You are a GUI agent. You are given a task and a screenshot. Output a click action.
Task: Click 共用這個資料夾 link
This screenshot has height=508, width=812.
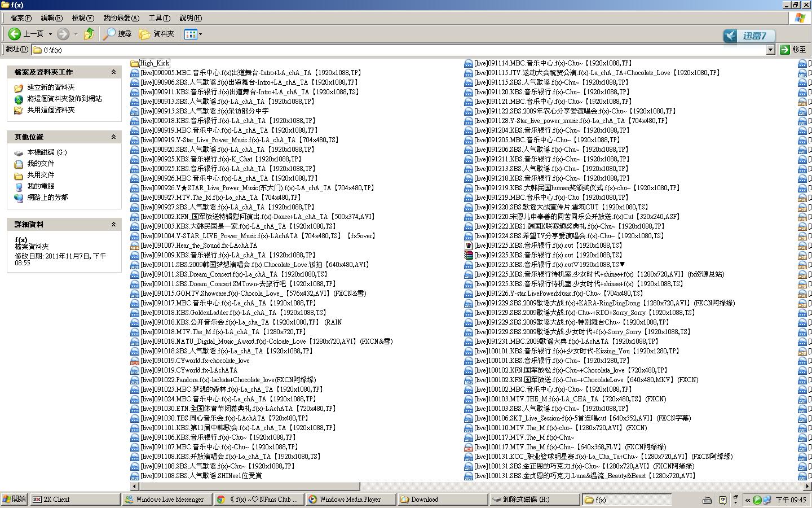click(51, 110)
